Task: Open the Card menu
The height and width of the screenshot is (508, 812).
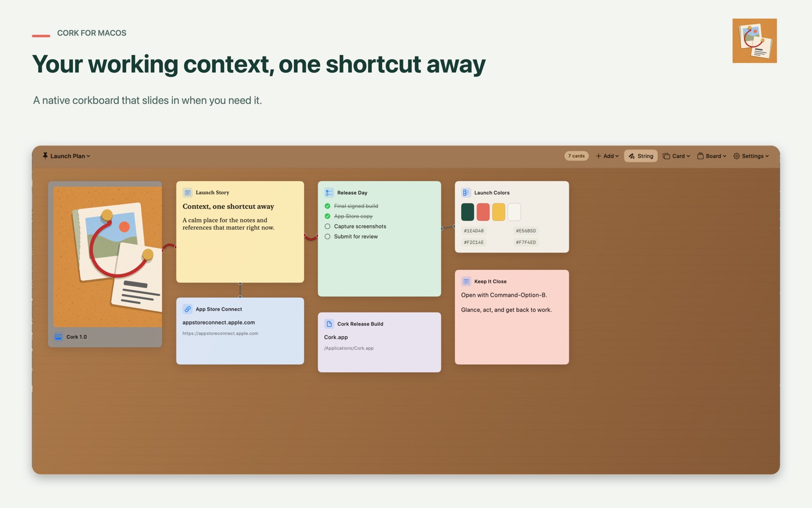Action: (x=676, y=156)
